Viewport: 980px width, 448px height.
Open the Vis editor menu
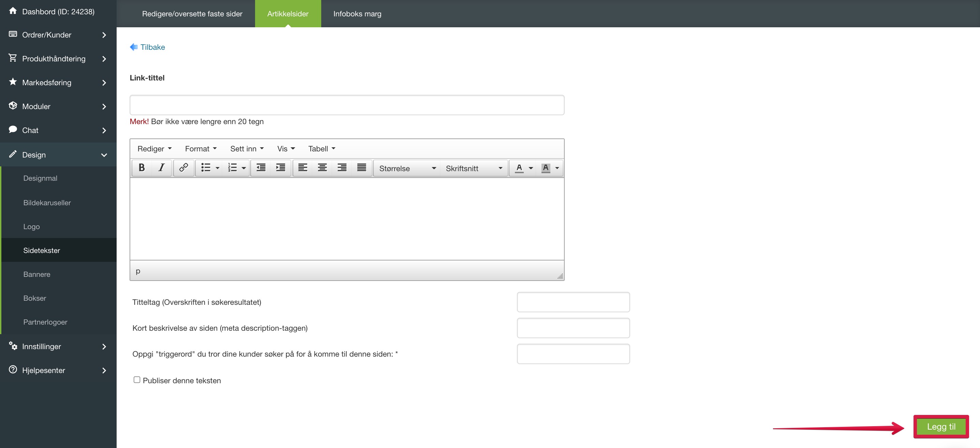[x=286, y=149]
